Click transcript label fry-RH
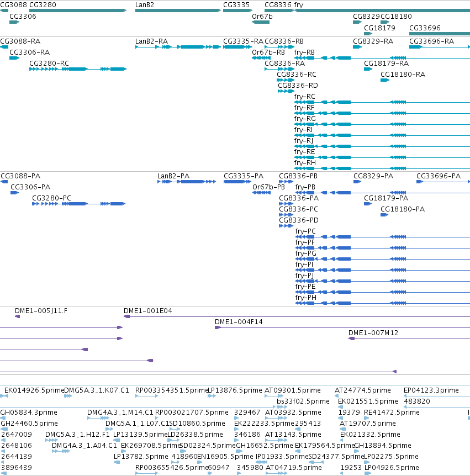 tap(305, 163)
